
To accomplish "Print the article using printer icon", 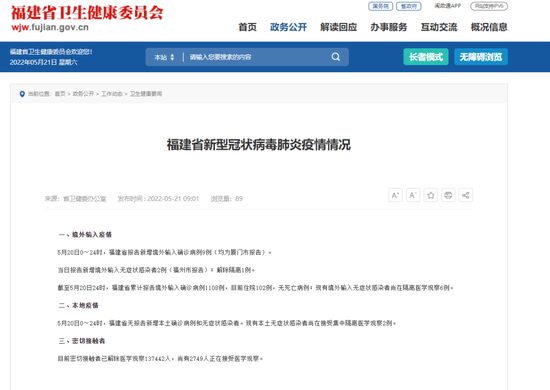I will click(x=448, y=195).
